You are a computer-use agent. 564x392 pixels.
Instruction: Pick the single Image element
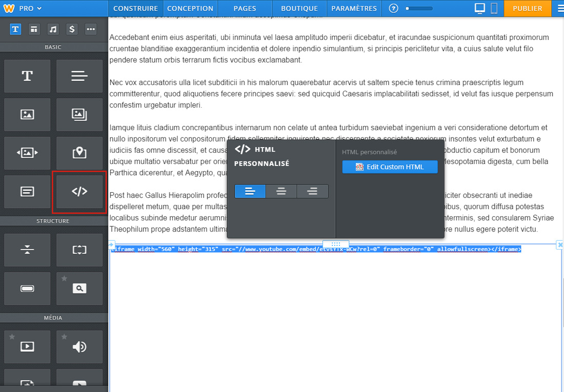(x=27, y=115)
